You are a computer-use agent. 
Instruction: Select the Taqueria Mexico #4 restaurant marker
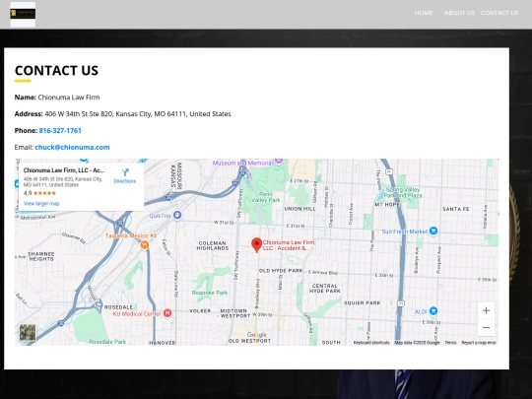(x=145, y=244)
